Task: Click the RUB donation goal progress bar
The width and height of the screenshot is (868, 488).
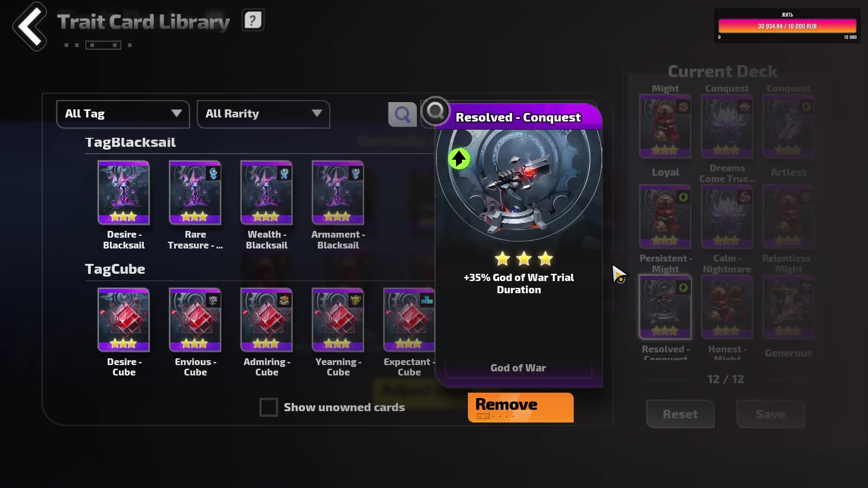Action: [x=787, y=26]
